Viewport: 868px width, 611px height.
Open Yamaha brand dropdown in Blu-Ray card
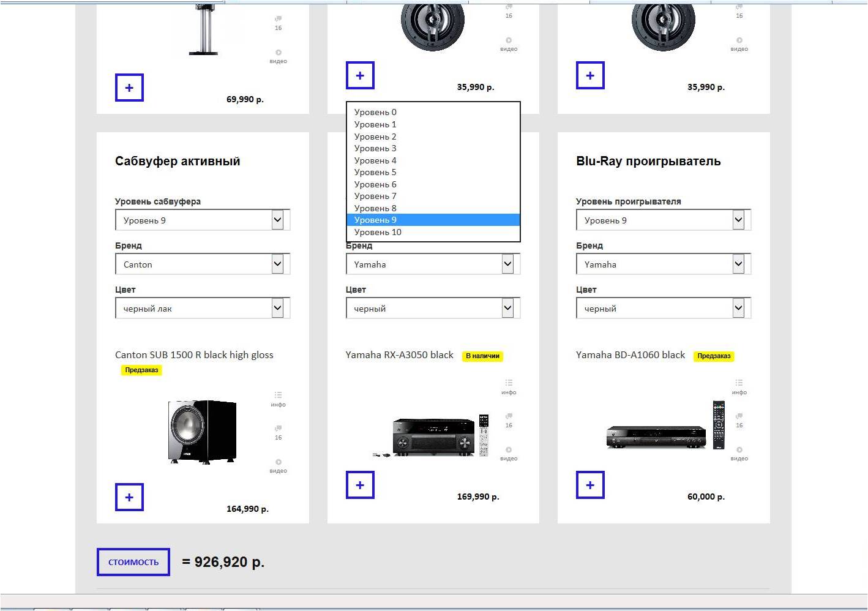click(664, 264)
